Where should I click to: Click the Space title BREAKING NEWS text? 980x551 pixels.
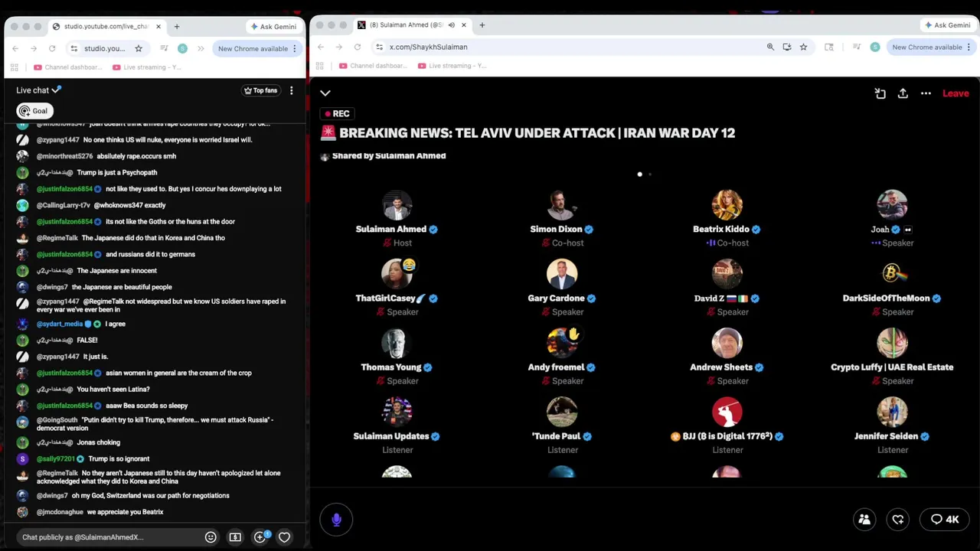(537, 133)
